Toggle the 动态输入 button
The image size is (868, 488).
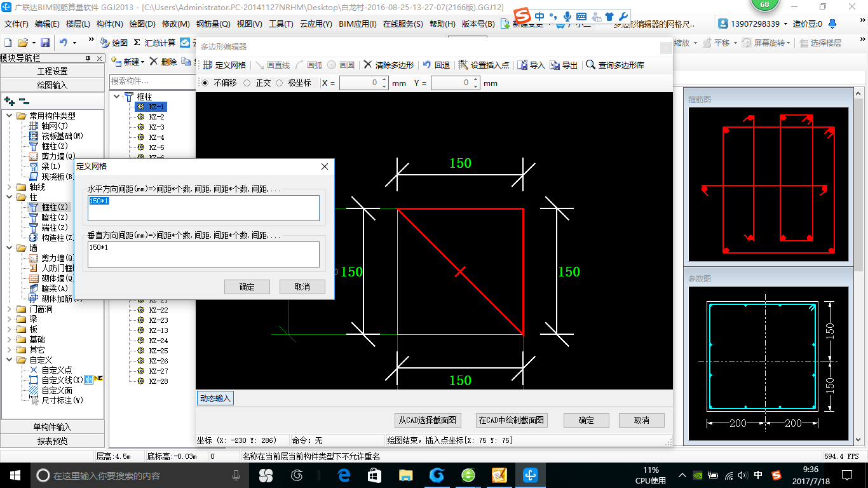pos(215,398)
